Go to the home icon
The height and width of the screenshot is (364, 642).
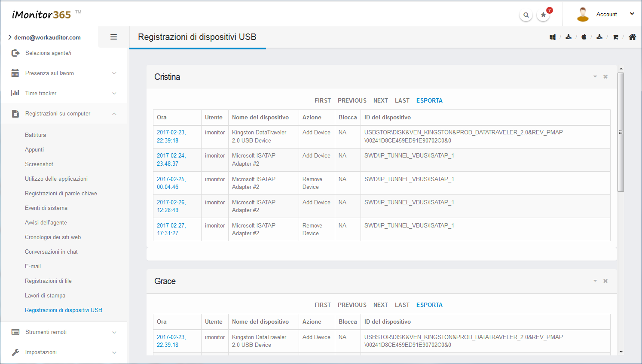tap(632, 37)
